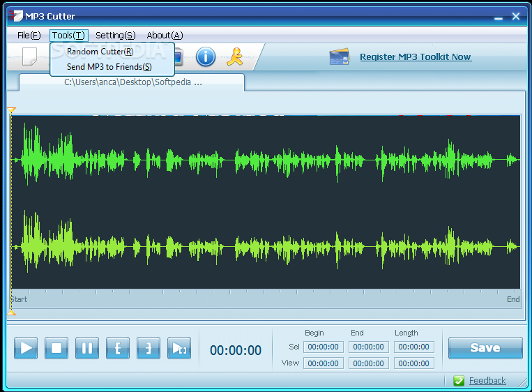Stop playback with the Stop button
This screenshot has height=392, width=532.
pos(56,348)
